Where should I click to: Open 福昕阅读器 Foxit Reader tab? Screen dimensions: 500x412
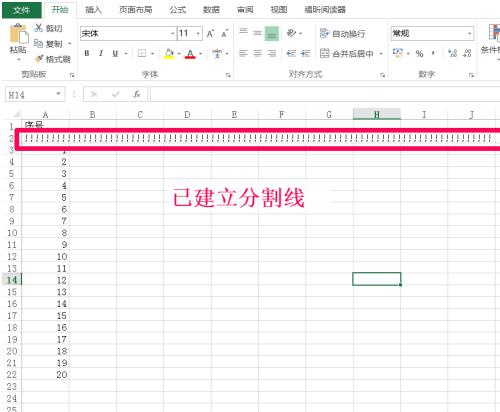[x=325, y=10]
